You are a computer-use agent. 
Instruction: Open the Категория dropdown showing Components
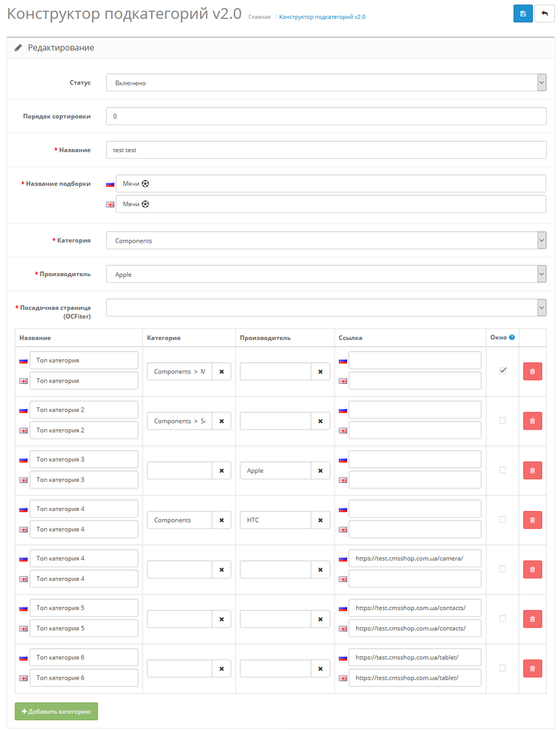coord(326,241)
